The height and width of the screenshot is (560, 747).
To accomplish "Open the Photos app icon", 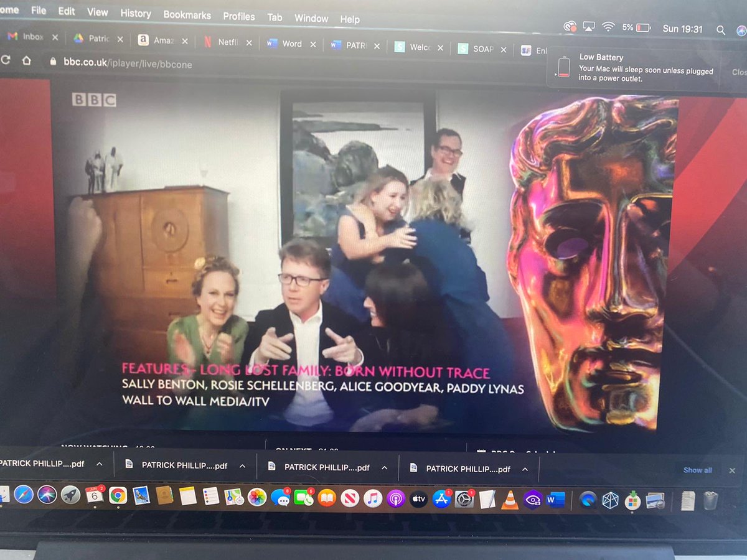I will click(x=257, y=497).
